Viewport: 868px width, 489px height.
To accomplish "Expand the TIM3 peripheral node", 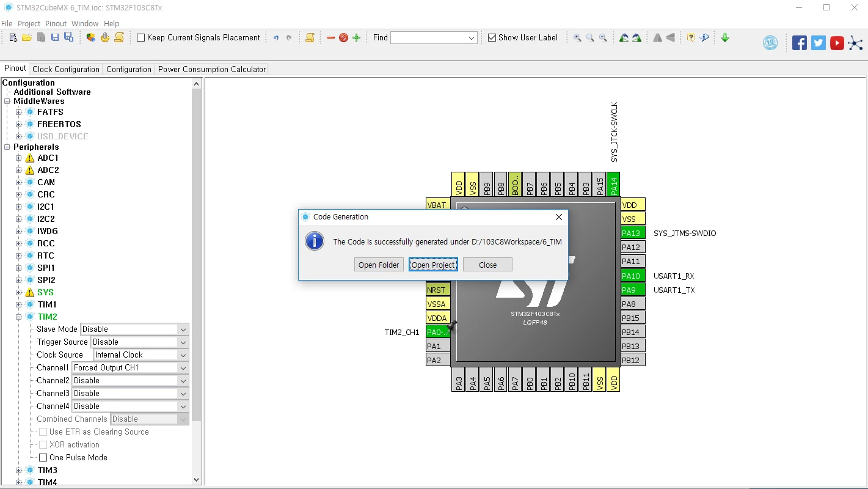I will tap(18, 470).
